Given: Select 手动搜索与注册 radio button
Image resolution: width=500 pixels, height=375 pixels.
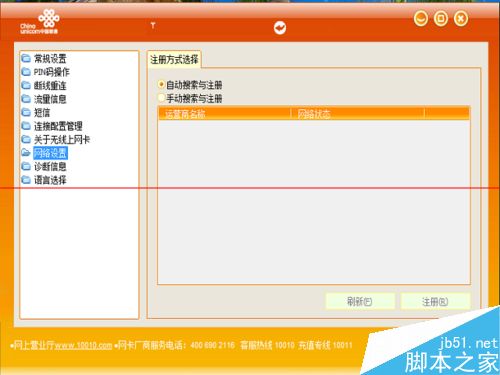Looking at the screenshot, I should 161,98.
